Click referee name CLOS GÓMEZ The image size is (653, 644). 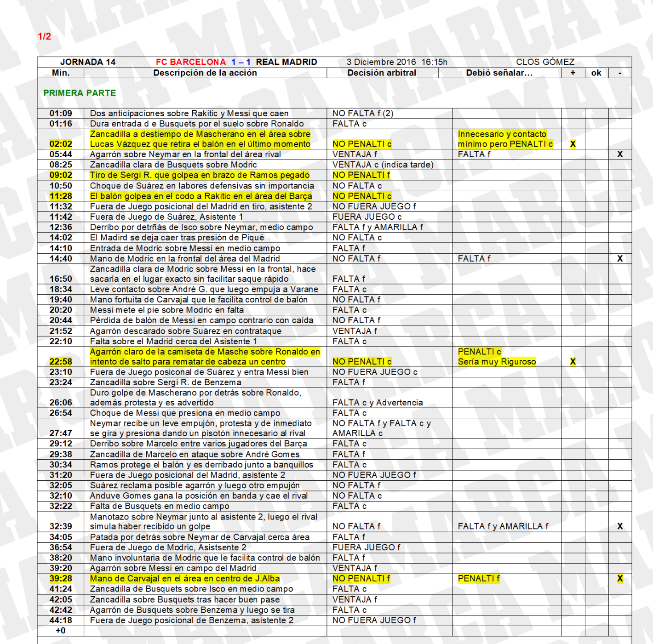[x=545, y=62]
